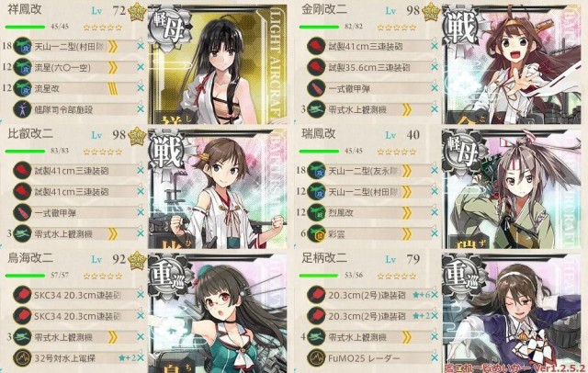Open the 20.3cm(2号)連装砲 ★+6 slot
The image size is (588, 373).
pyautogui.click(x=368, y=295)
